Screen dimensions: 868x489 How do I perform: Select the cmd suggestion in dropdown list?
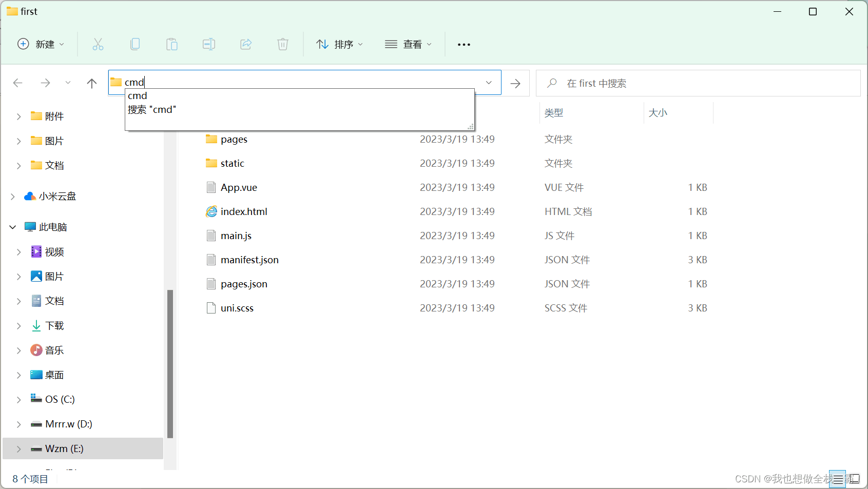(138, 96)
